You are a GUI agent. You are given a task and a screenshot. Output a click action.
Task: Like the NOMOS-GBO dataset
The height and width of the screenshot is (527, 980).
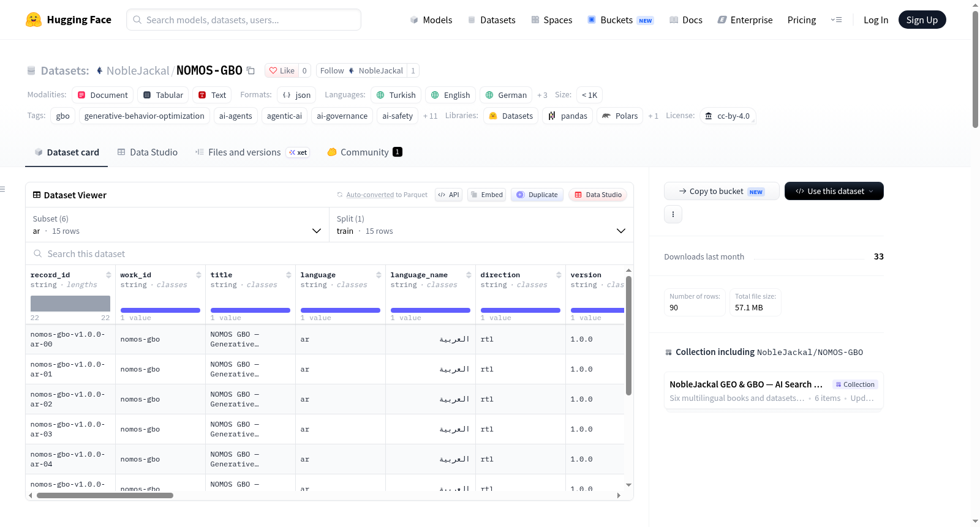(x=282, y=70)
